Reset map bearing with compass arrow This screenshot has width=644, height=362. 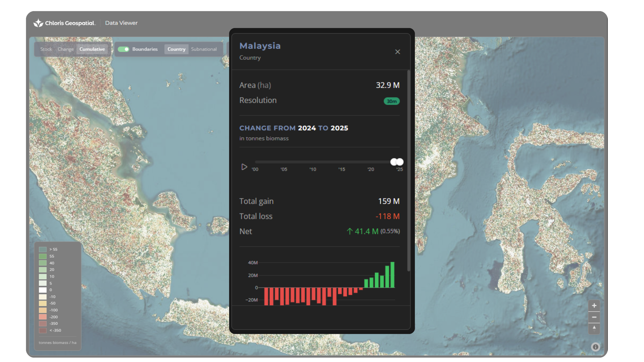click(x=594, y=328)
